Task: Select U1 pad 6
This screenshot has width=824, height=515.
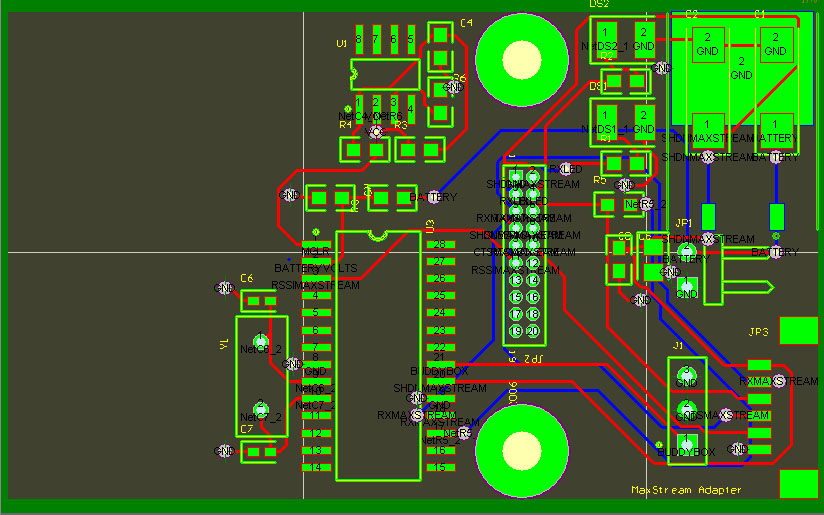Action: pyautogui.click(x=394, y=39)
